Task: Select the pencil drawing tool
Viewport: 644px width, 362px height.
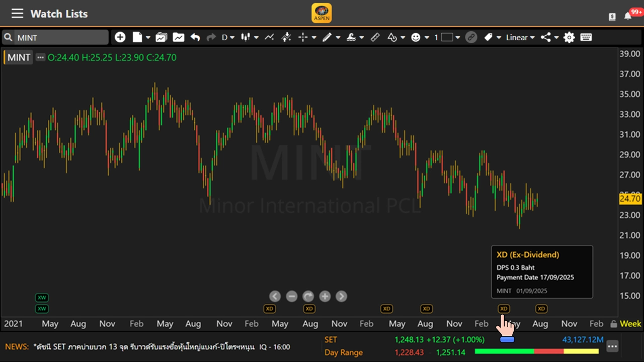Action: click(x=327, y=37)
